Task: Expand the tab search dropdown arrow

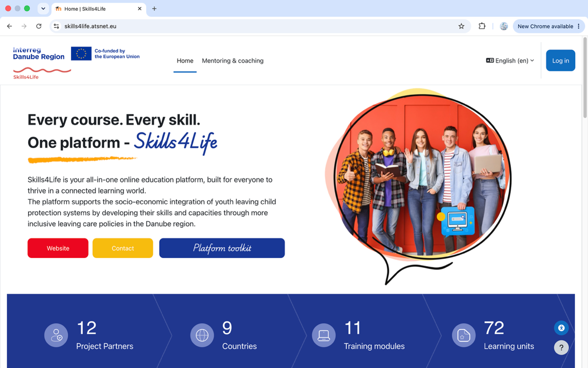Action: pos(43,9)
